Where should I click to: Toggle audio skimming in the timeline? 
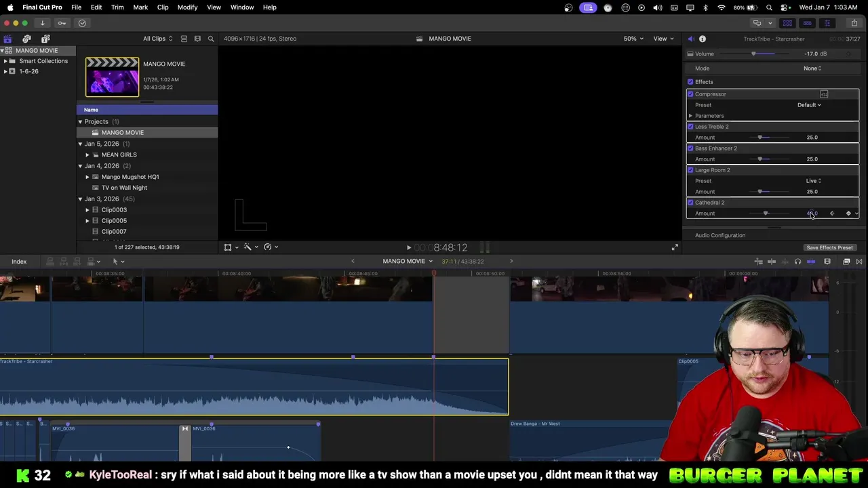point(785,262)
